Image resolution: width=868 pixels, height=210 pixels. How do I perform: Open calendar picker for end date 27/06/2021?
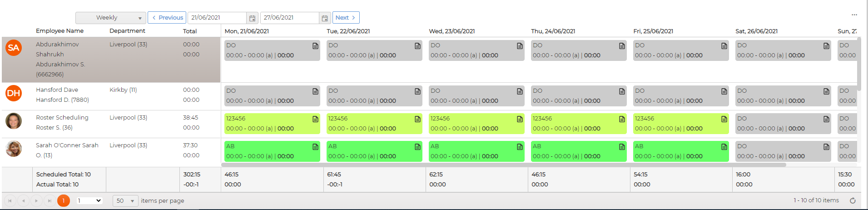click(324, 18)
